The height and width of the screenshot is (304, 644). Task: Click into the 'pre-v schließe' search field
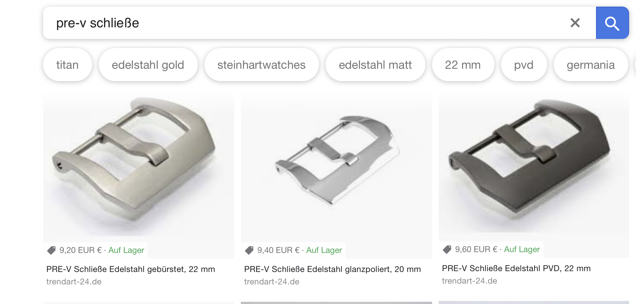pos(304,23)
